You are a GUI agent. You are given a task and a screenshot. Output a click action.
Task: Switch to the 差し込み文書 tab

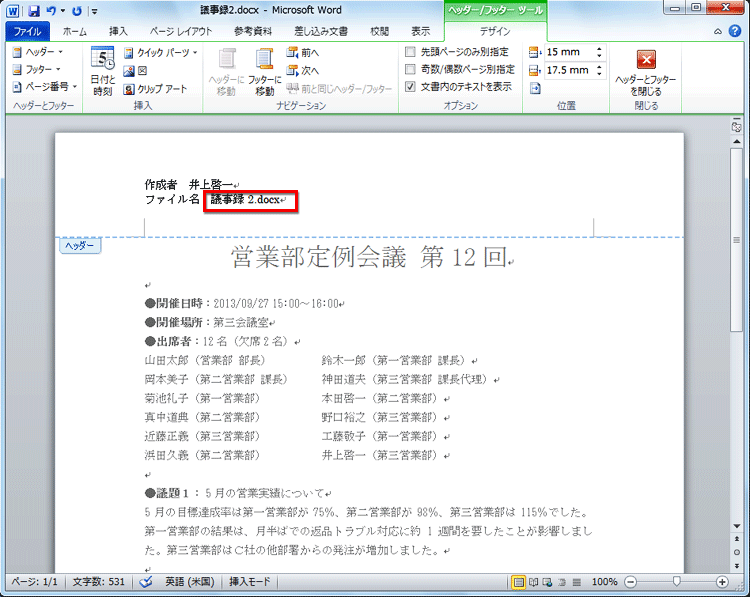pos(321,32)
